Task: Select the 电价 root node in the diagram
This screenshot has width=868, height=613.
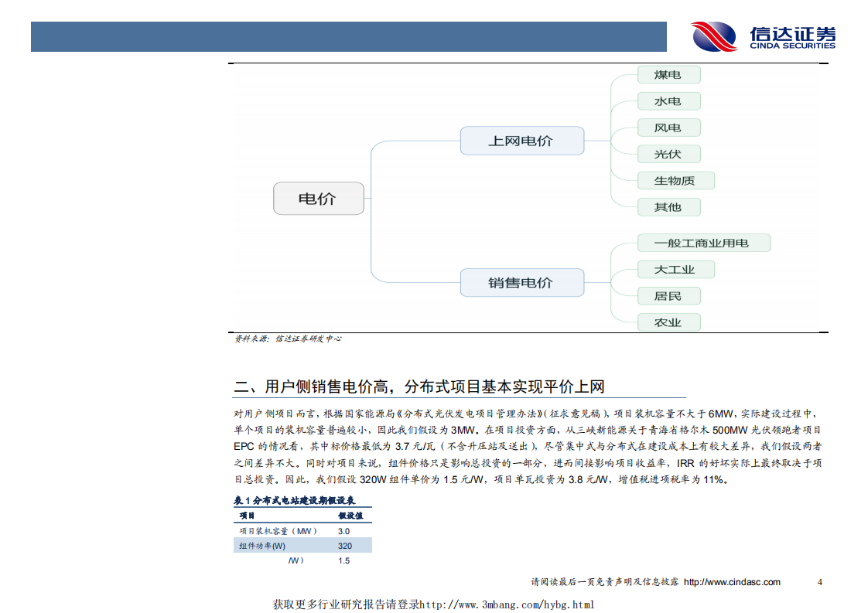Action: pos(319,198)
